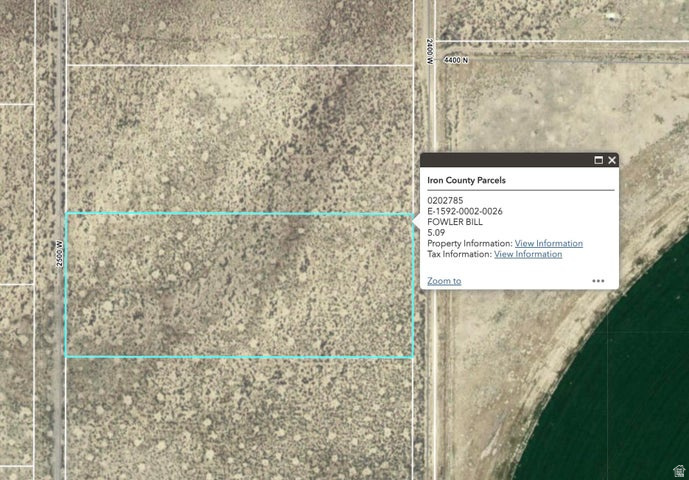This screenshot has height=480, width=689.
Task: Click the parcel number E-1592-0002-0026
Action: (x=465, y=211)
